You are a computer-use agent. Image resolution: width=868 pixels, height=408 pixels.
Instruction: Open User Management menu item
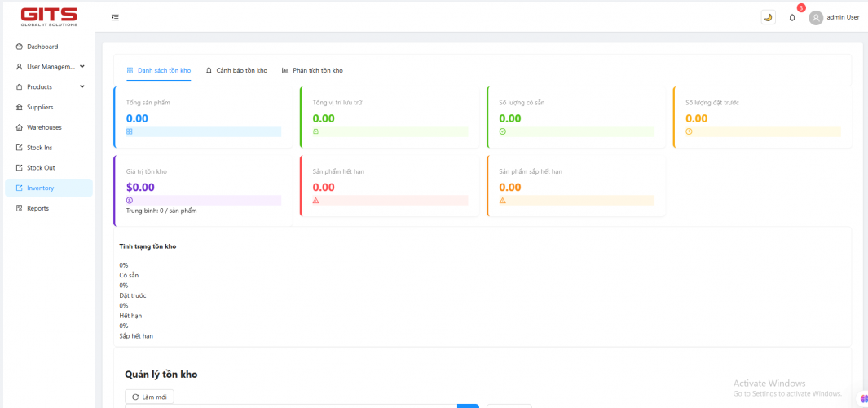point(48,67)
